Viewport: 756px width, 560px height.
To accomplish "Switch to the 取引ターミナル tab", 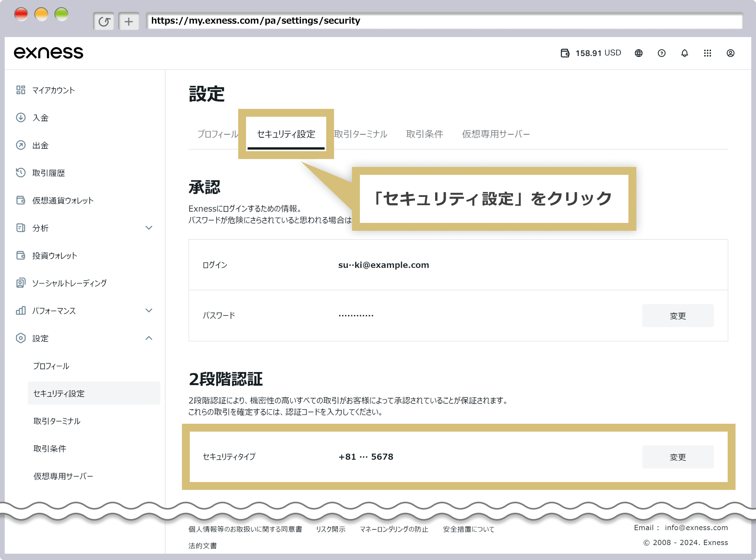I will (x=361, y=134).
